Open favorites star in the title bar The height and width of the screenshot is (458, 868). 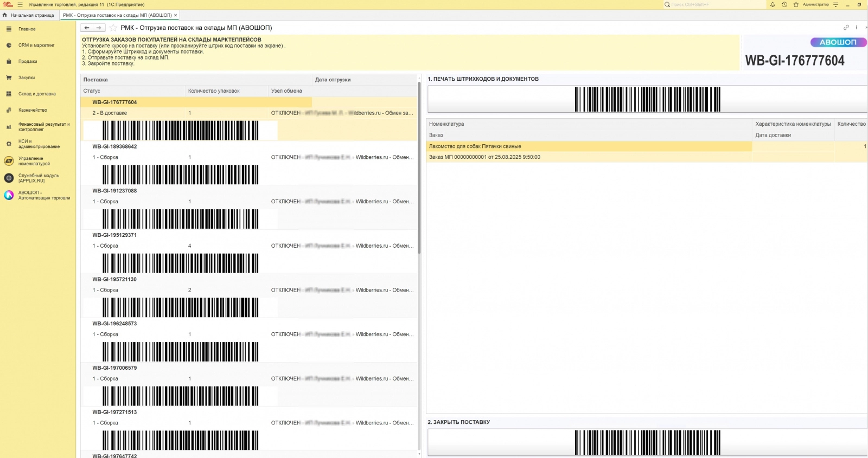pos(796,4)
